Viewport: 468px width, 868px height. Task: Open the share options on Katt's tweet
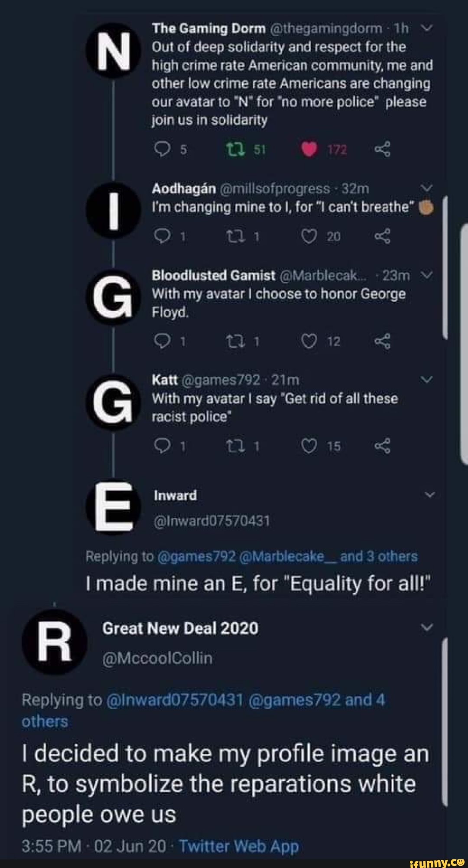382,446
